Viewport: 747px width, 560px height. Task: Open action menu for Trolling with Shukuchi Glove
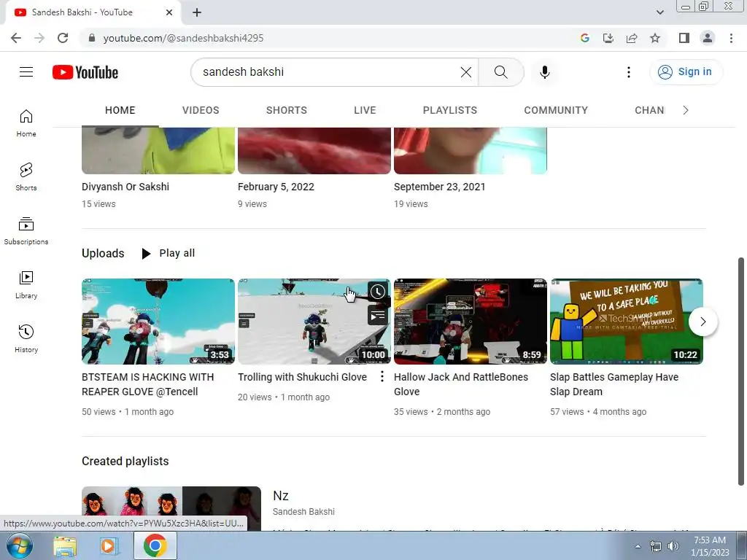[382, 377]
